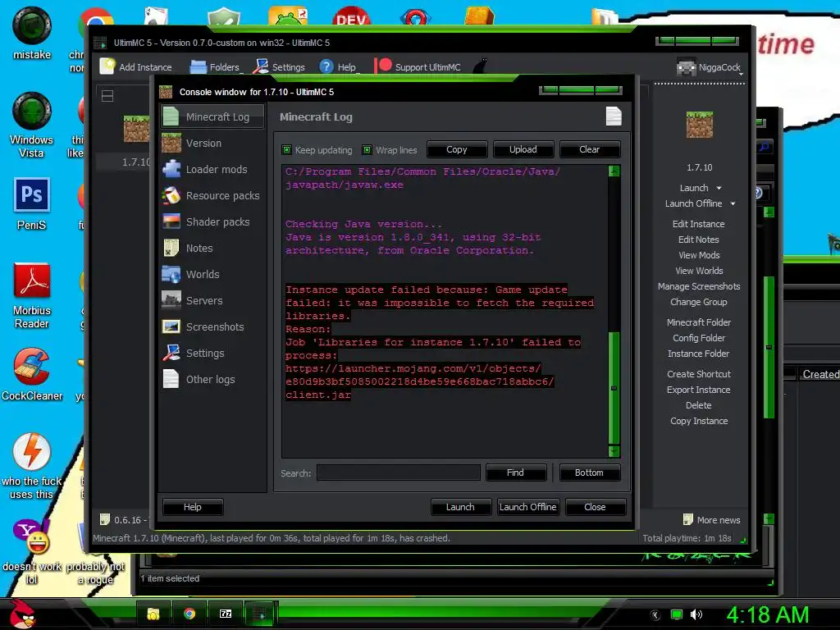Click the Close button in console window
The width and height of the screenshot is (840, 630).
[596, 507]
